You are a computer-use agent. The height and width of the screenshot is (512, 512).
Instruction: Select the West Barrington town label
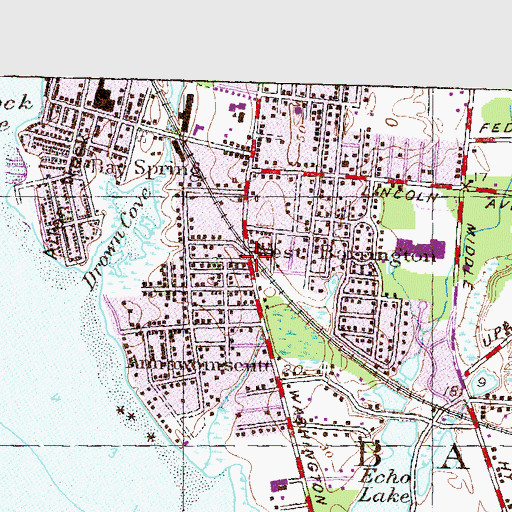(345, 255)
